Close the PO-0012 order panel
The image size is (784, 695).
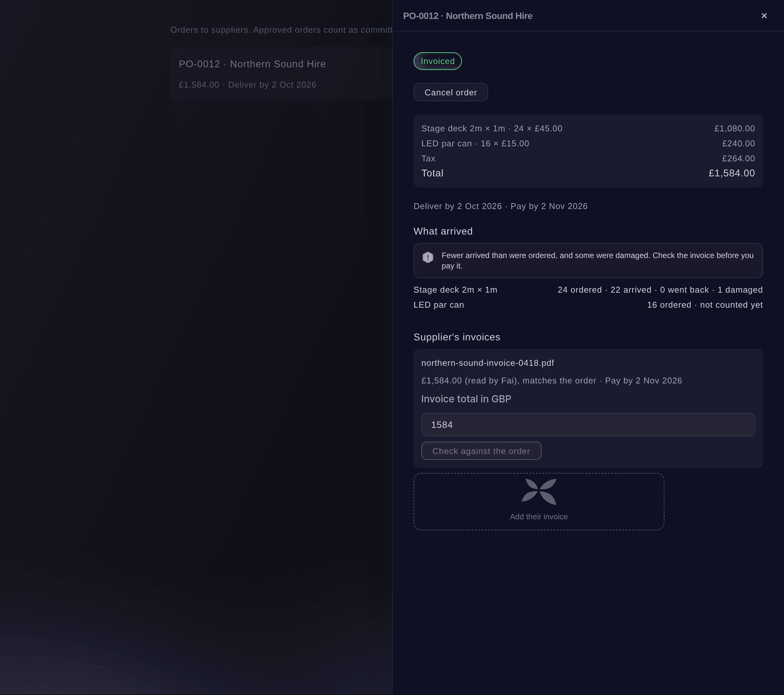764,16
